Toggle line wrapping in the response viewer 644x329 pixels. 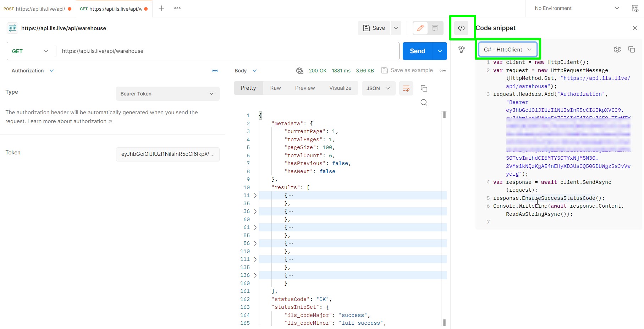coord(406,88)
